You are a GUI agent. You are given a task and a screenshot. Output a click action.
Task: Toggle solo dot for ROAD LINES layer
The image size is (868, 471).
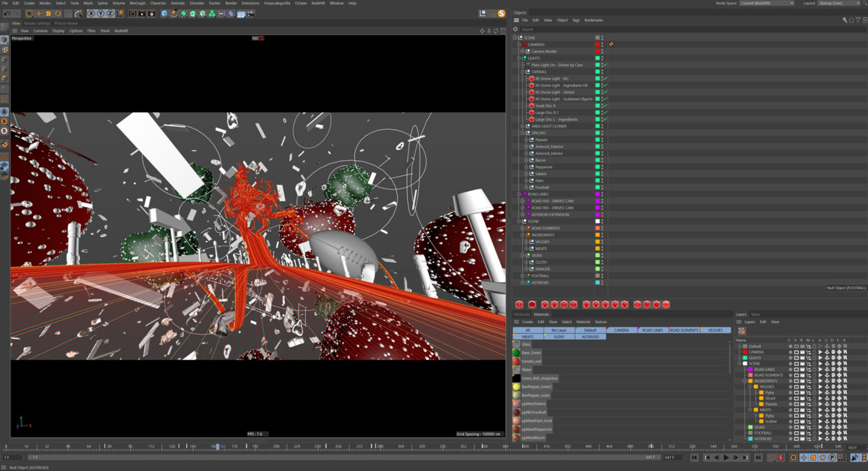790,370
